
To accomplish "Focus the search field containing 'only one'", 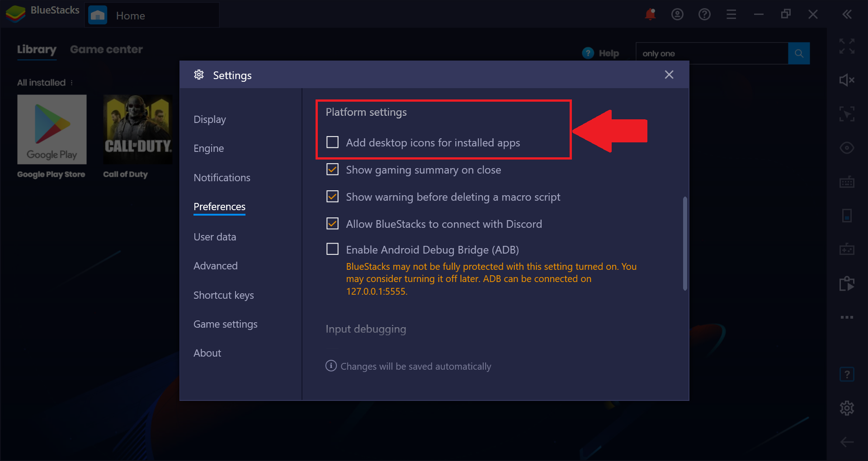I will click(x=712, y=53).
